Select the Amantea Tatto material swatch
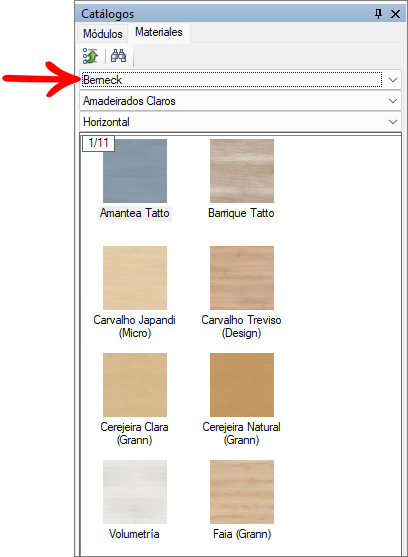This screenshot has width=408, height=557. (x=135, y=171)
